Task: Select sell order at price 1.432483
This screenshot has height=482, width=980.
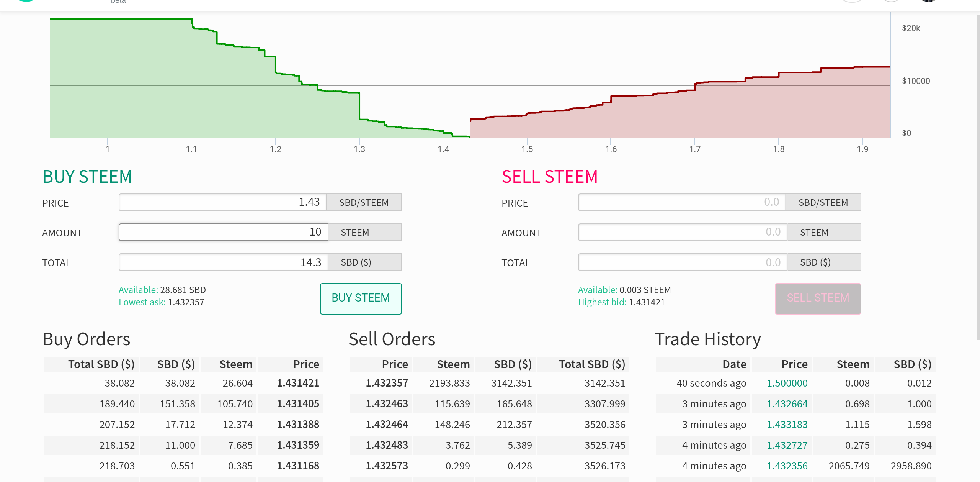Action: coord(490,445)
